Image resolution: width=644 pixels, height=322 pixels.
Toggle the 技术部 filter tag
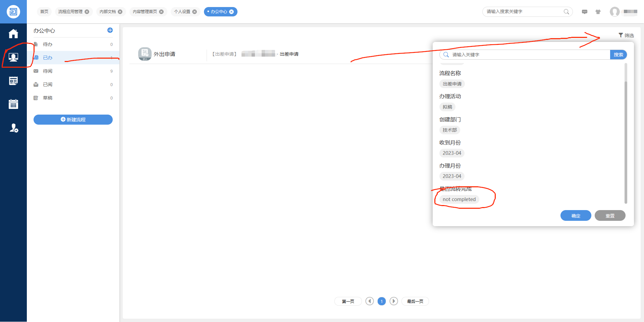[450, 130]
